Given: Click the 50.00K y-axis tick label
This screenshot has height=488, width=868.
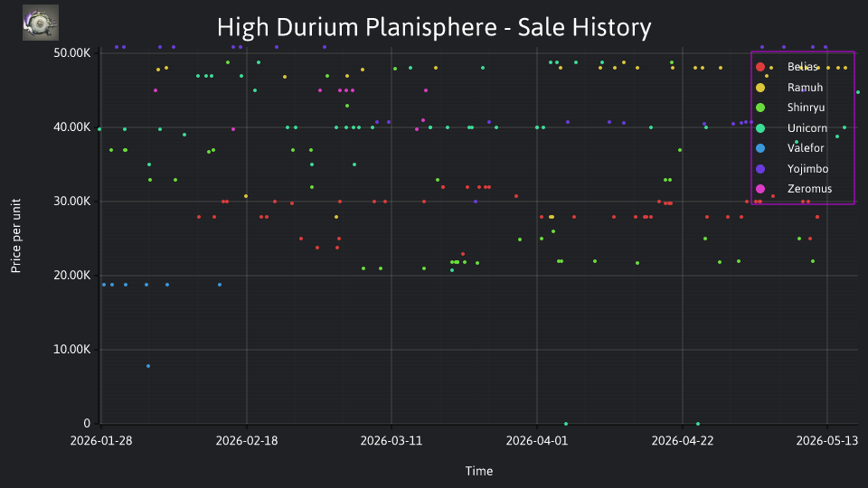Looking at the screenshot, I should pyautogui.click(x=72, y=53).
